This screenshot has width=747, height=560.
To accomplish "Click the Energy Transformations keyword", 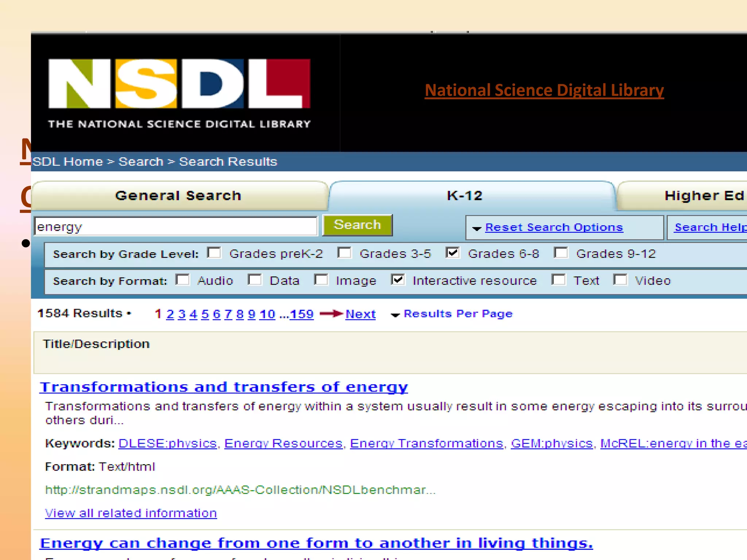I will click(x=427, y=443).
